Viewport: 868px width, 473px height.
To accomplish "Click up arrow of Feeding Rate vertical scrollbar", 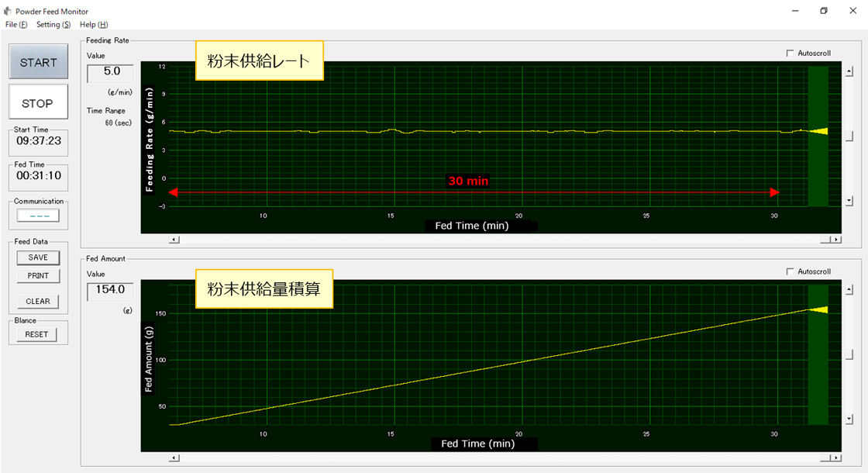I will pos(849,72).
